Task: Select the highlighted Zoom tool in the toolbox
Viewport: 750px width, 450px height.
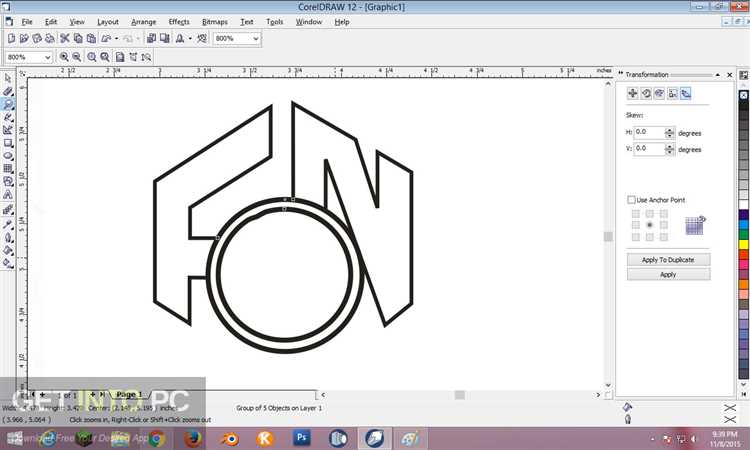Action: [8, 104]
